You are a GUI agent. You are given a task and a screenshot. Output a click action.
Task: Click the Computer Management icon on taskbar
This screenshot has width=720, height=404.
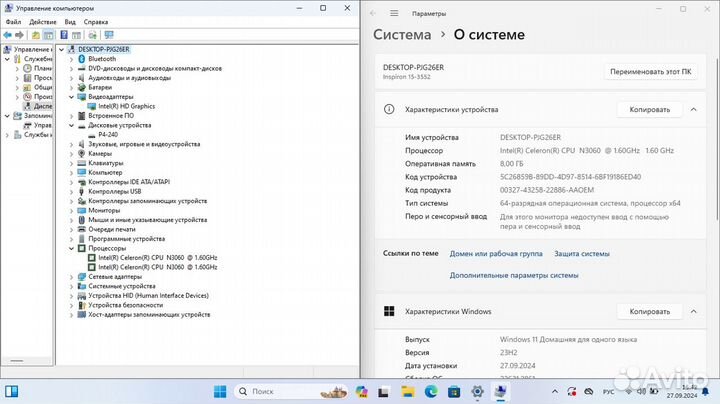(x=501, y=392)
